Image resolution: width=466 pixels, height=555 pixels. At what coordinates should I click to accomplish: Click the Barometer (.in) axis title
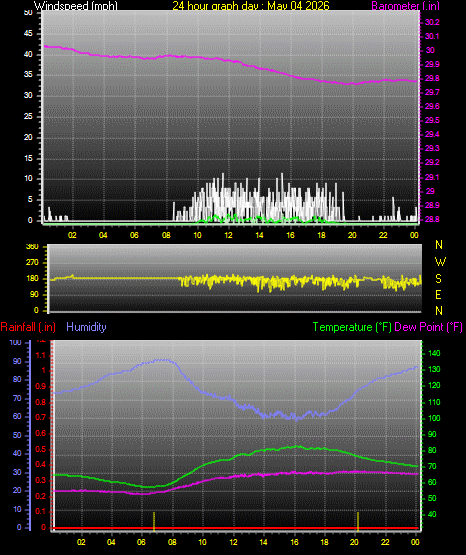tap(405, 6)
